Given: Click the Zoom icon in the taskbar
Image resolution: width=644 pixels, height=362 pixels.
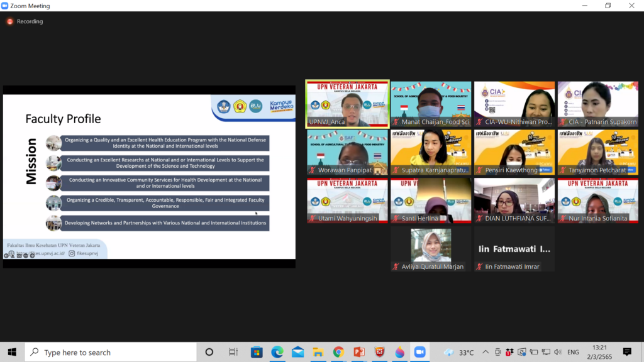Looking at the screenshot, I should 419,352.
